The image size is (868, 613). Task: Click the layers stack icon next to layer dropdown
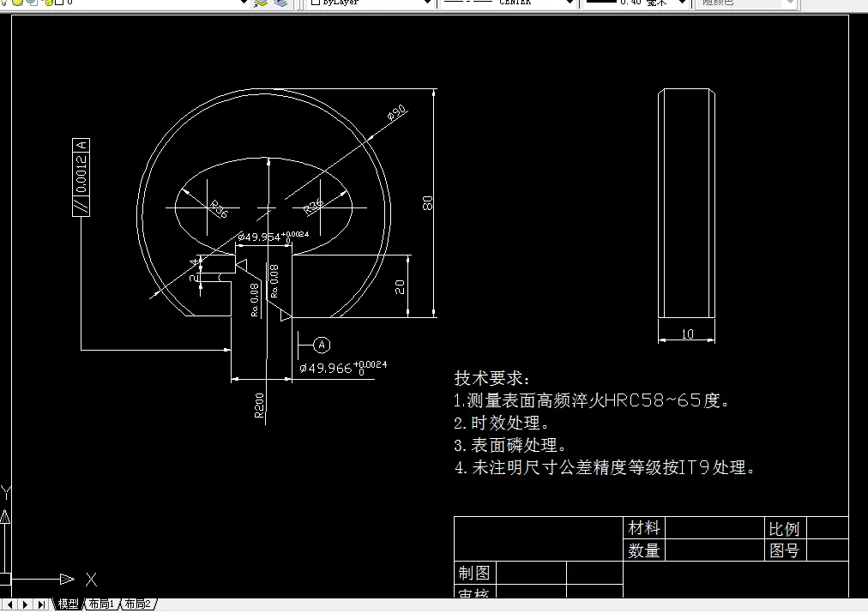tap(280, 5)
